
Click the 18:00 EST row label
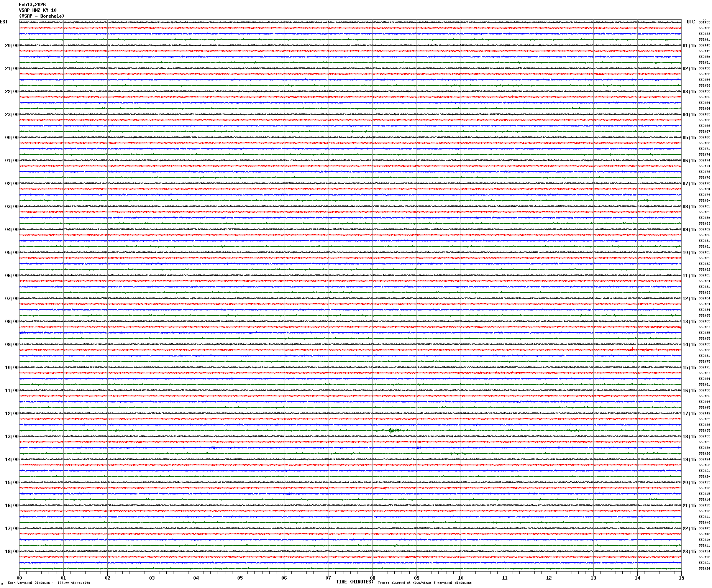point(11,552)
